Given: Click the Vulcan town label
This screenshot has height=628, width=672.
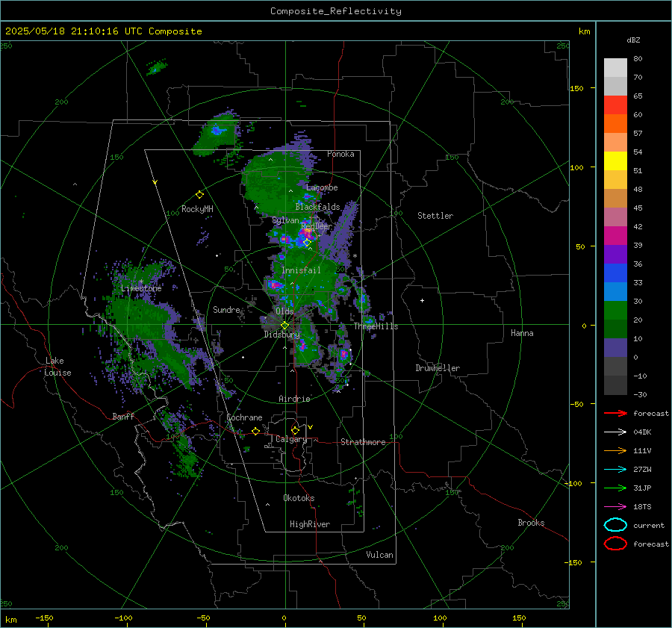Looking at the screenshot, I should pos(379,555).
